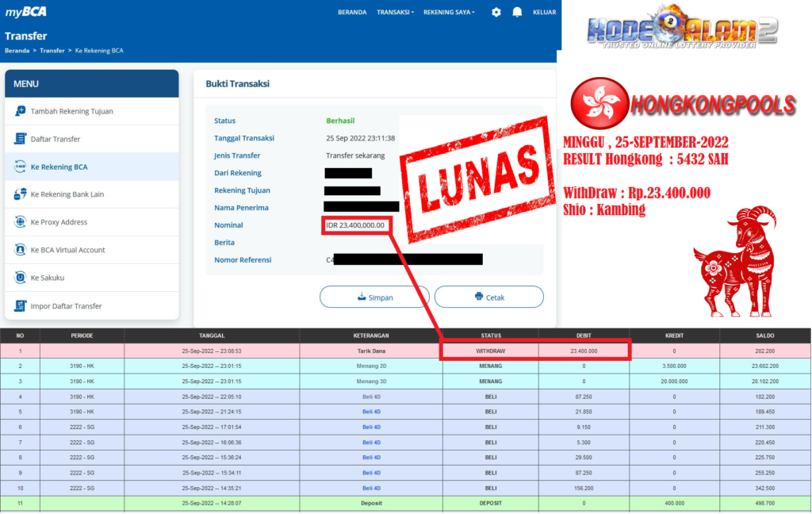The height and width of the screenshot is (514, 812).
Task: Click the Keterangan column header
Action: coord(371,336)
